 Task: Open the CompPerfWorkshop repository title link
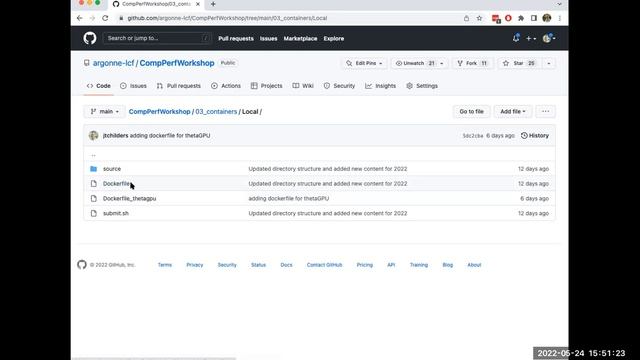(177, 63)
